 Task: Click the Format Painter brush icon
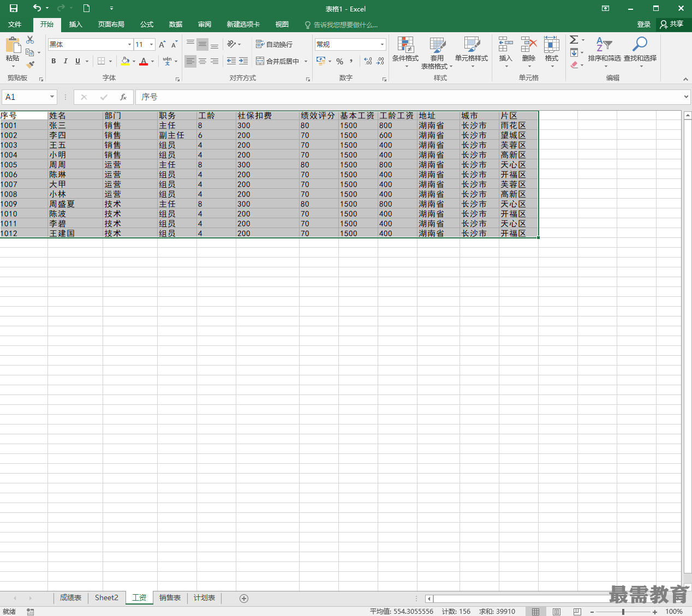pos(30,64)
